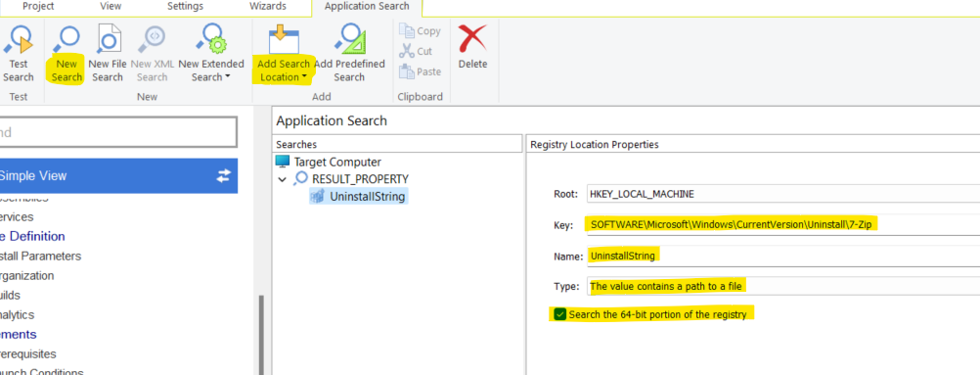Click the greyed New XML Search button
The image size is (980, 375).
[x=153, y=54]
